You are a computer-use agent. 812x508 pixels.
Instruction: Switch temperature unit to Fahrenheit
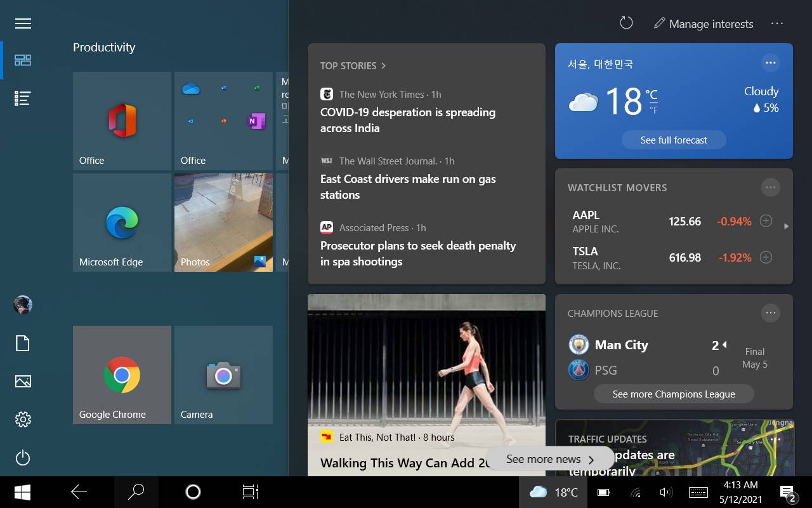tap(653, 110)
